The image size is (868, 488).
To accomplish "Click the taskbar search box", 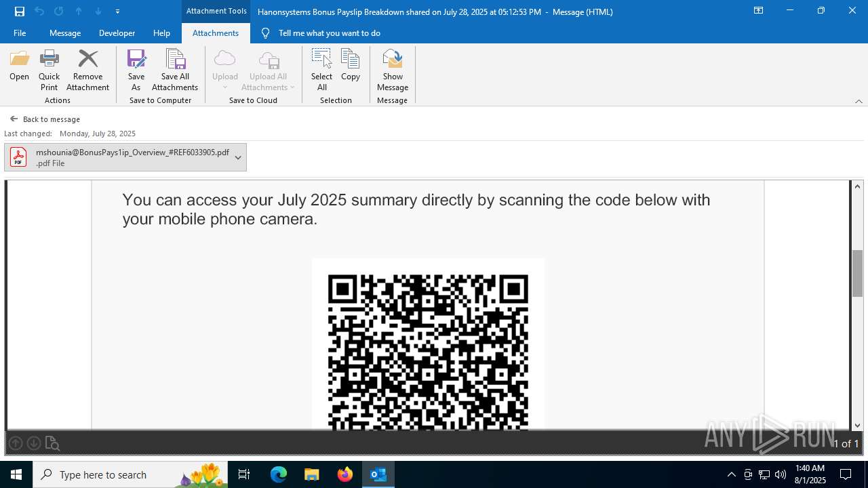I will tap(131, 474).
